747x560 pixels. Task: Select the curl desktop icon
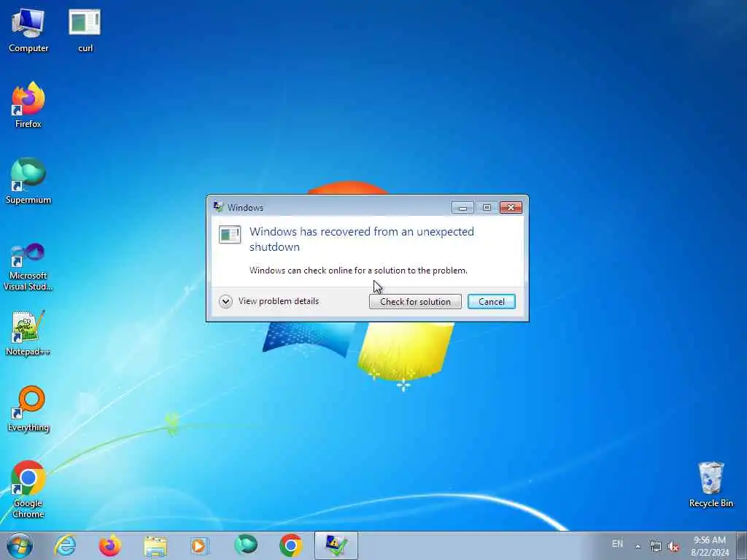pos(85,30)
